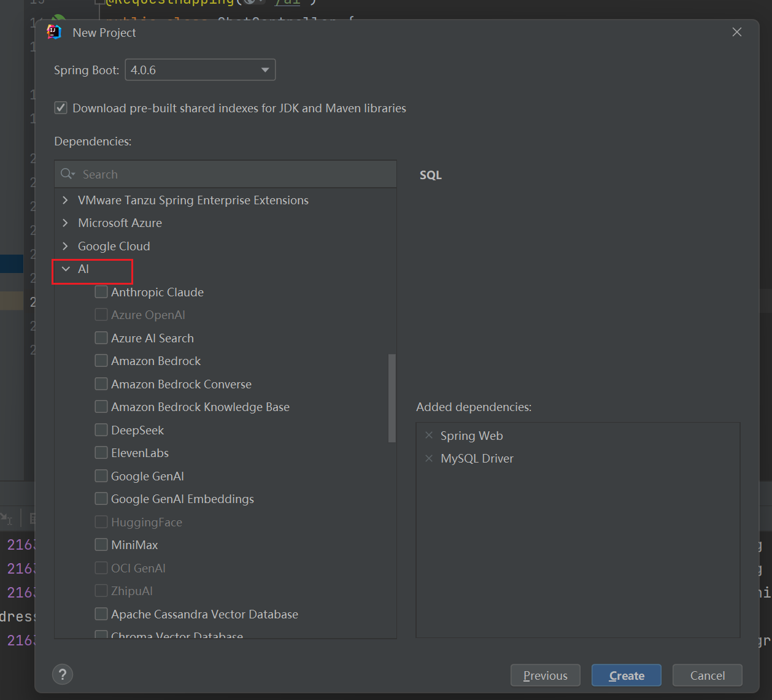Image resolution: width=772 pixels, height=700 pixels.
Task: Check Apache Cassandra Vector Database
Action: 101,614
